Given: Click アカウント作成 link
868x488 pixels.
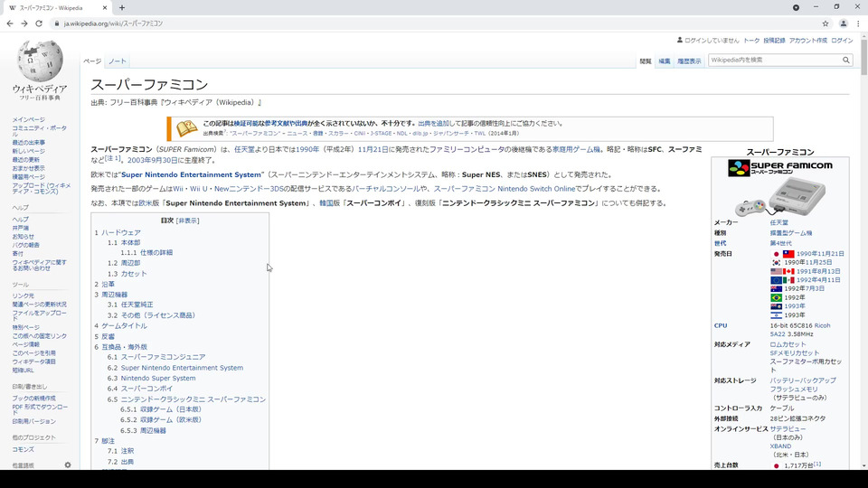Looking at the screenshot, I should coord(808,41).
